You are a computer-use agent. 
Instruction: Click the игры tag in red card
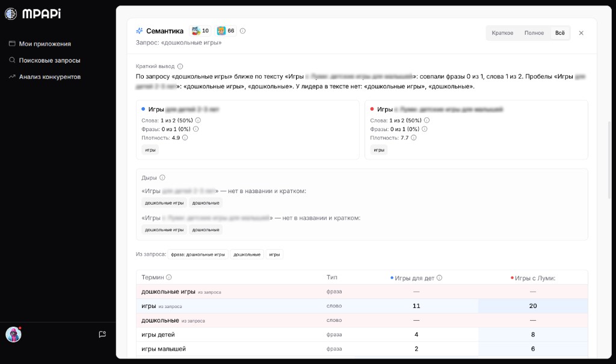(379, 150)
